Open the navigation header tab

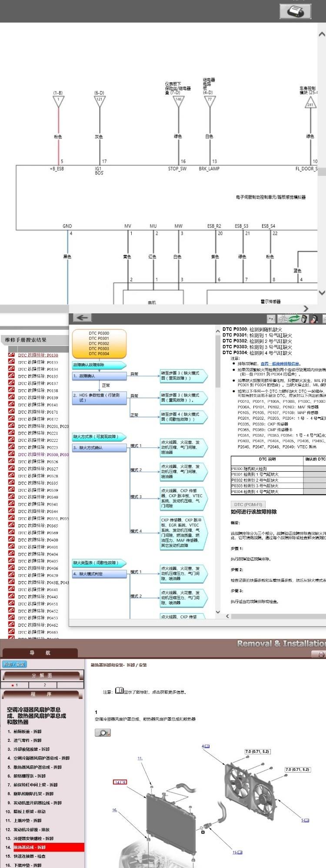40,652
